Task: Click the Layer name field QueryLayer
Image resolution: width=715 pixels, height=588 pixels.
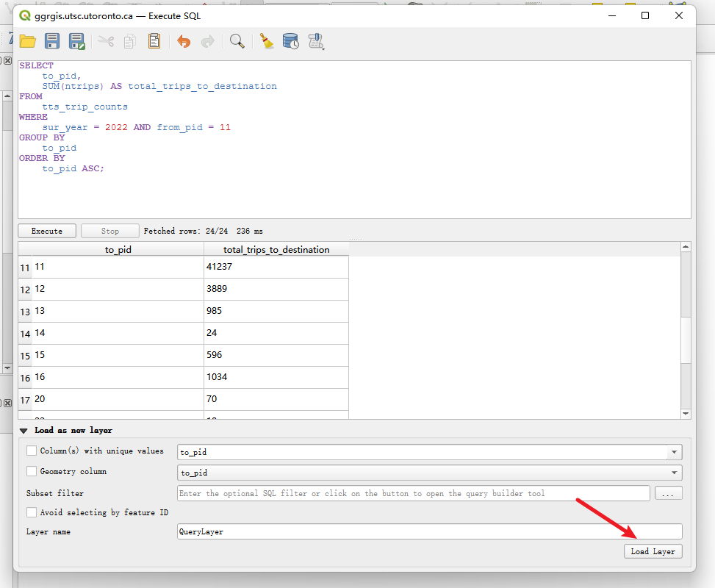Action: (430, 531)
